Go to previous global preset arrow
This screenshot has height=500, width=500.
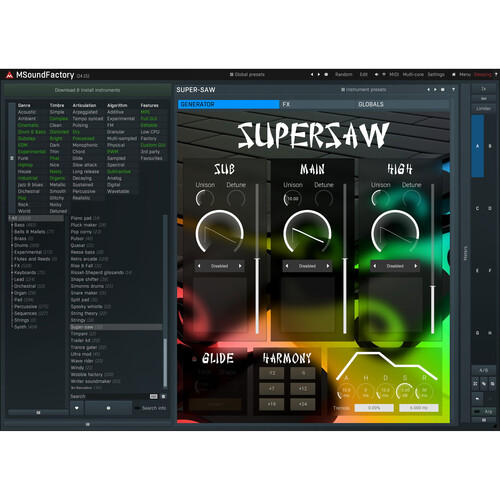click(x=312, y=75)
